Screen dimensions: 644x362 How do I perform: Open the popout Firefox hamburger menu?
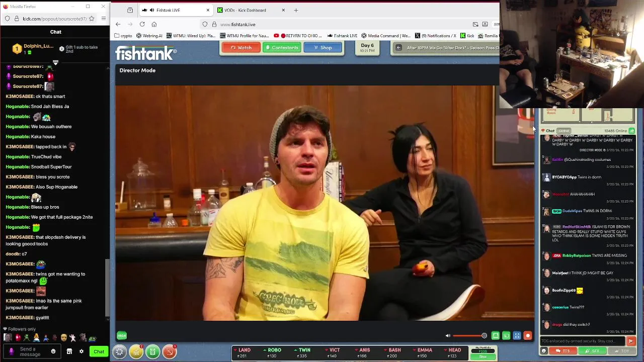click(x=104, y=19)
